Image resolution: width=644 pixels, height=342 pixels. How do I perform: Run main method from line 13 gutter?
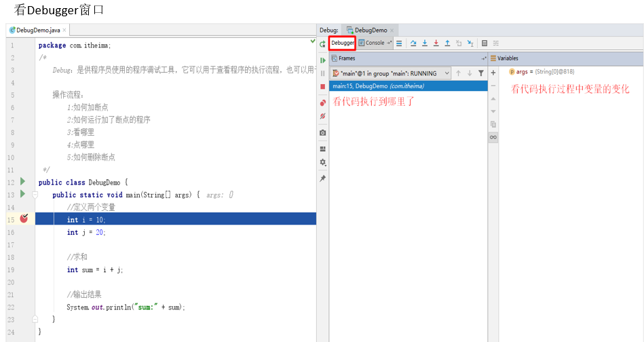[x=23, y=193]
